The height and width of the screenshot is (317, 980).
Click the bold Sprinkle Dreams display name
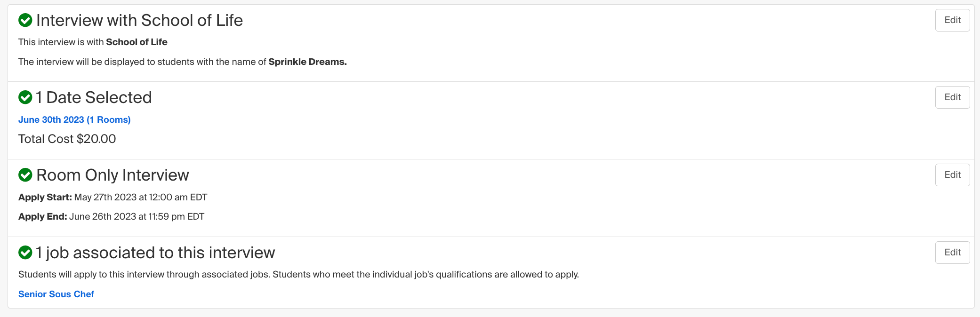tap(307, 62)
